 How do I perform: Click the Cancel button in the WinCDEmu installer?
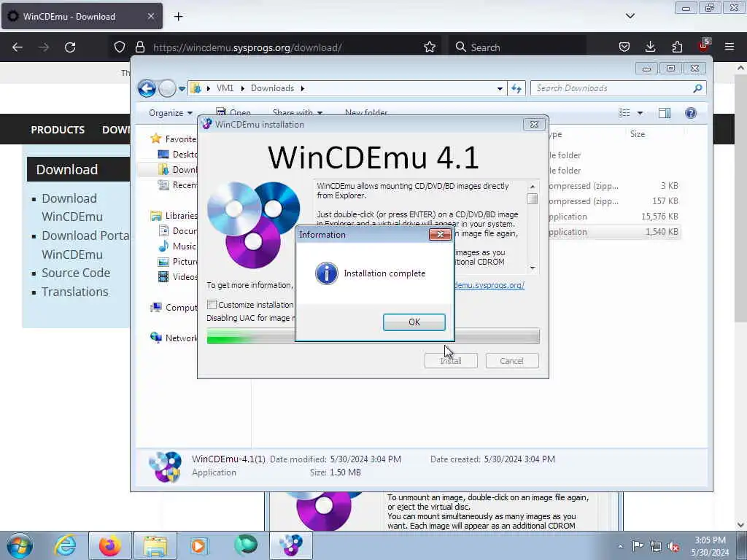point(512,360)
